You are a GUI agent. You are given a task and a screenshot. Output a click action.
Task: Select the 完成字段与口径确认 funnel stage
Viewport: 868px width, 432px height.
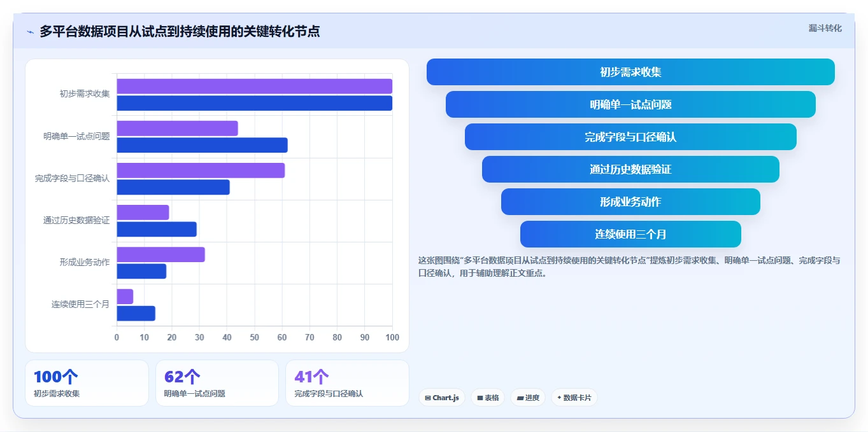click(x=630, y=137)
